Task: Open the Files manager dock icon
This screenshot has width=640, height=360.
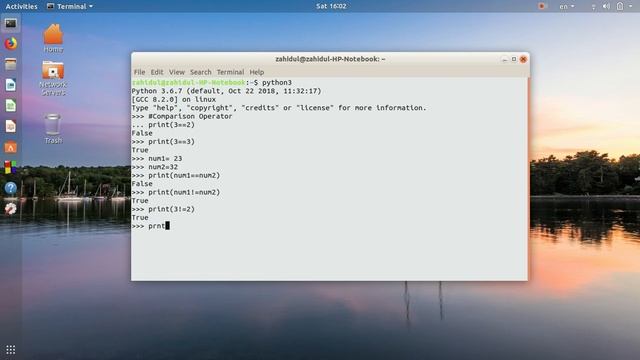Action: click(x=11, y=64)
